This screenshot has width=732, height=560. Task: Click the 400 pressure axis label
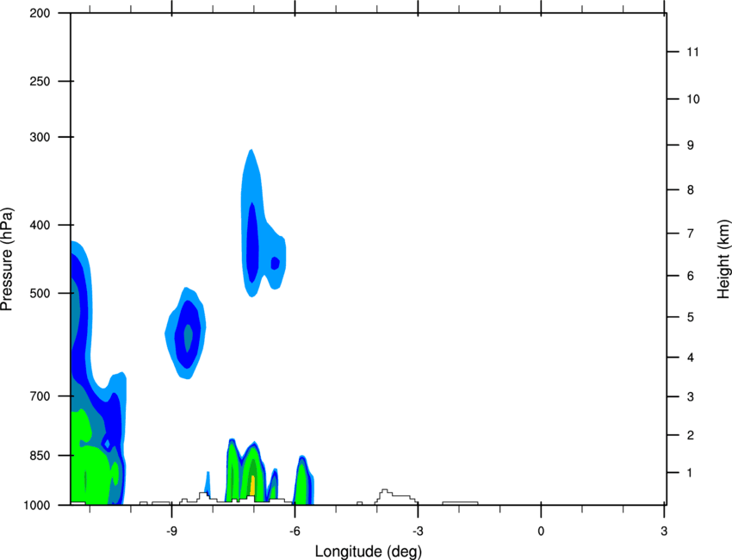[40, 225]
